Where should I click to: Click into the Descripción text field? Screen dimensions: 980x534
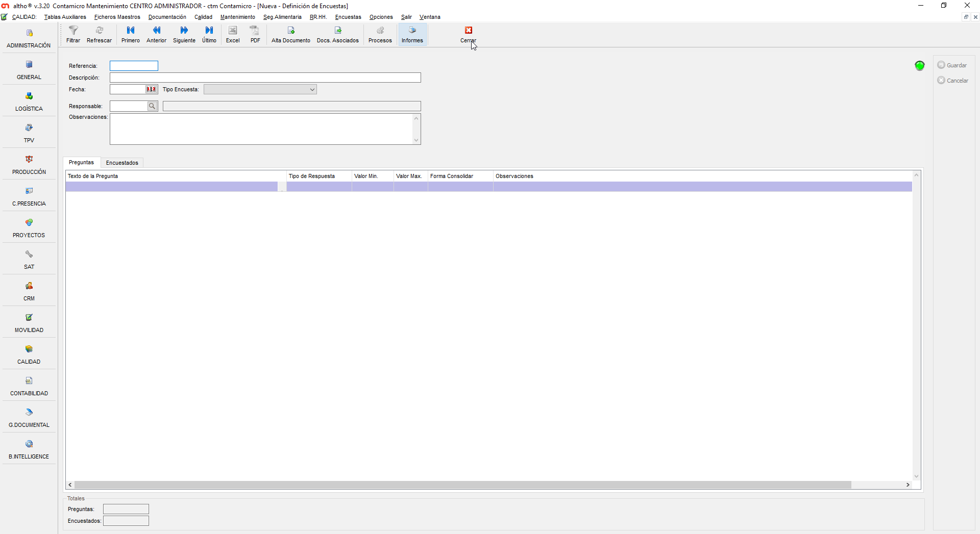point(265,78)
